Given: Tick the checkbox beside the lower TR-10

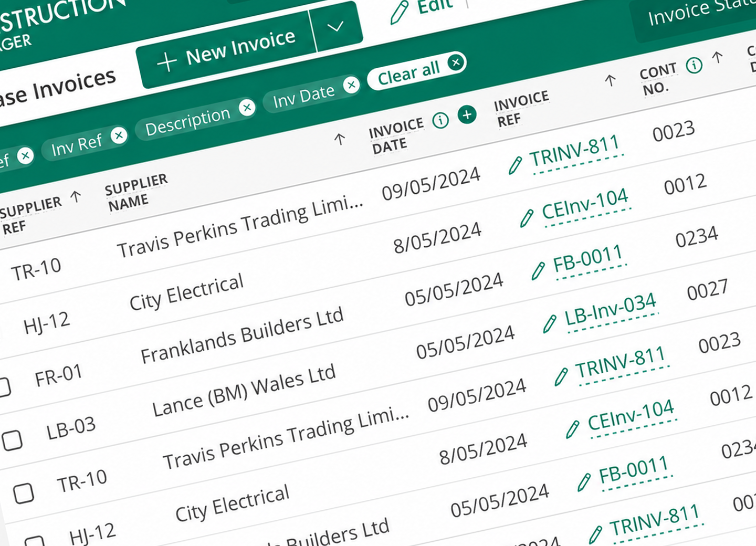Looking at the screenshot, I should [x=24, y=493].
